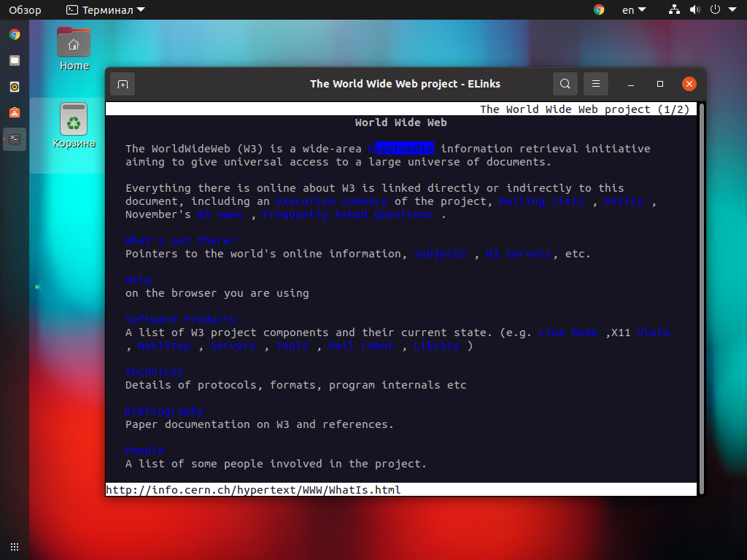Open the terminal hamburger menu
This screenshot has height=560, width=747.
pos(595,84)
